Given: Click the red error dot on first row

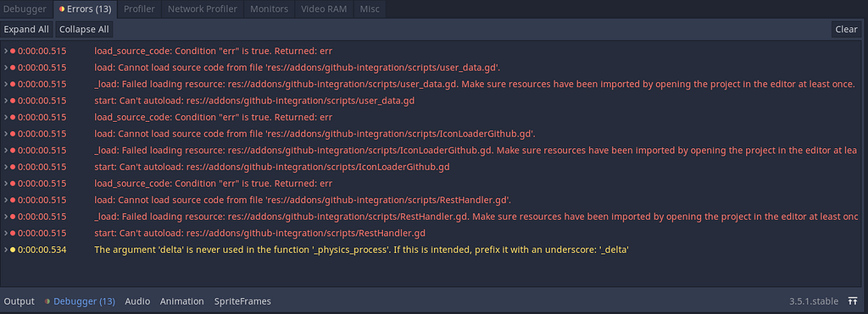Looking at the screenshot, I should tap(13, 52).
